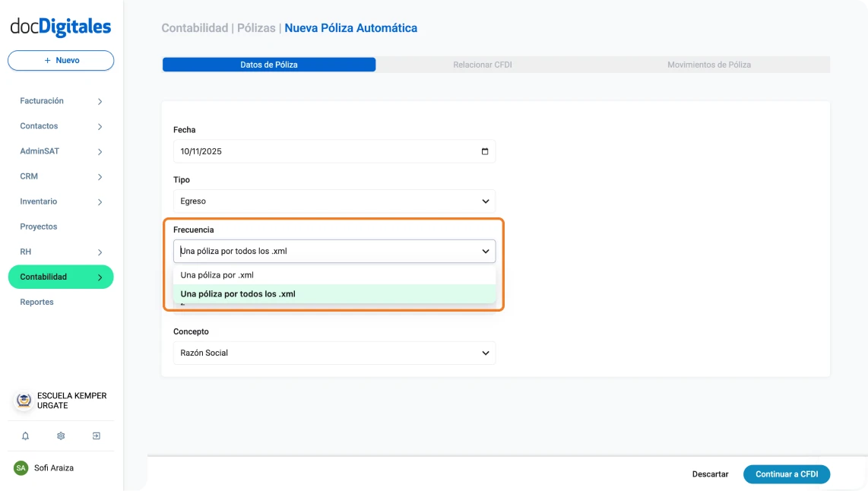Click the + Nuevo button
The height and width of the screenshot is (491, 868).
point(60,60)
